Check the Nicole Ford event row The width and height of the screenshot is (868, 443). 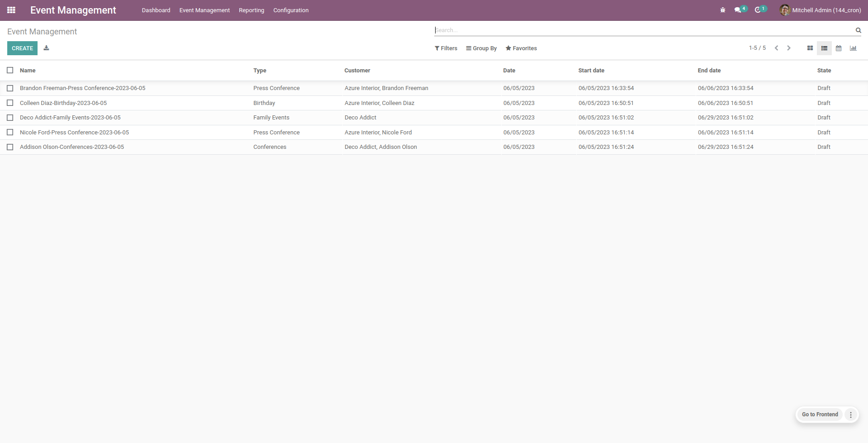tap(10, 133)
